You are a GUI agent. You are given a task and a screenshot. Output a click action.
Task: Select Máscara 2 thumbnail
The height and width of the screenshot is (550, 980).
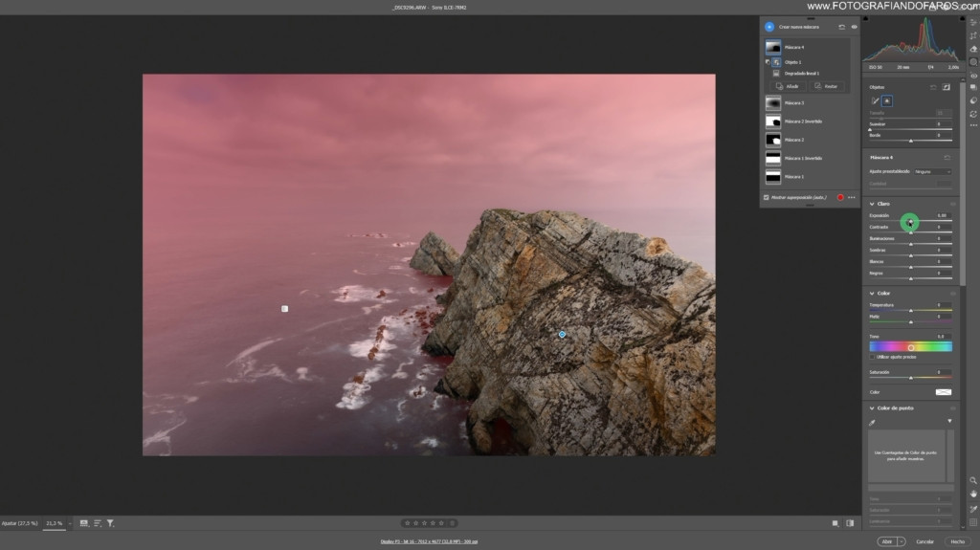(773, 140)
